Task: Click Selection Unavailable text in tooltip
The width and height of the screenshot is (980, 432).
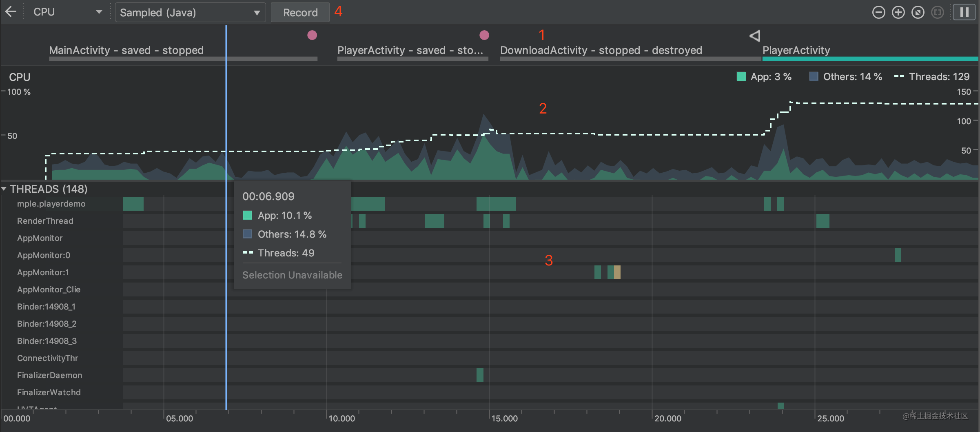Action: 292,275
